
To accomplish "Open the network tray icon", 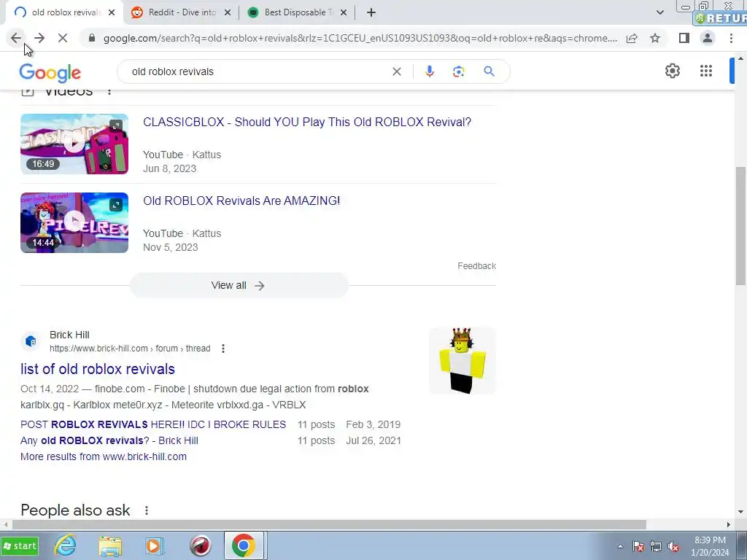I will coord(656,547).
